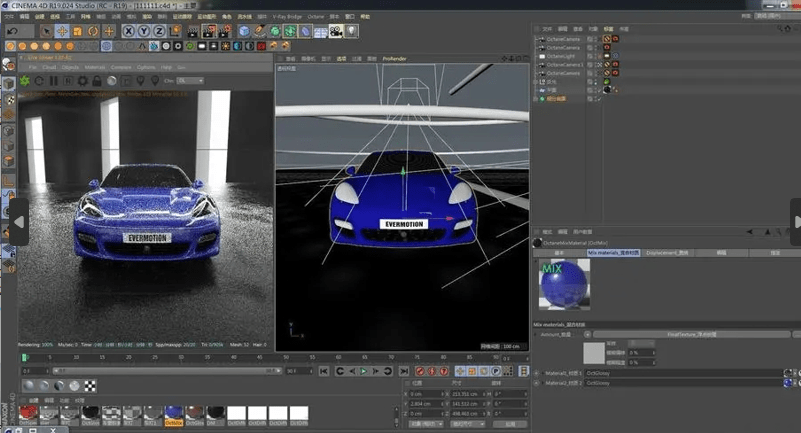Select the first OctaneCamera object row
The height and width of the screenshot is (433, 801).
tap(563, 39)
